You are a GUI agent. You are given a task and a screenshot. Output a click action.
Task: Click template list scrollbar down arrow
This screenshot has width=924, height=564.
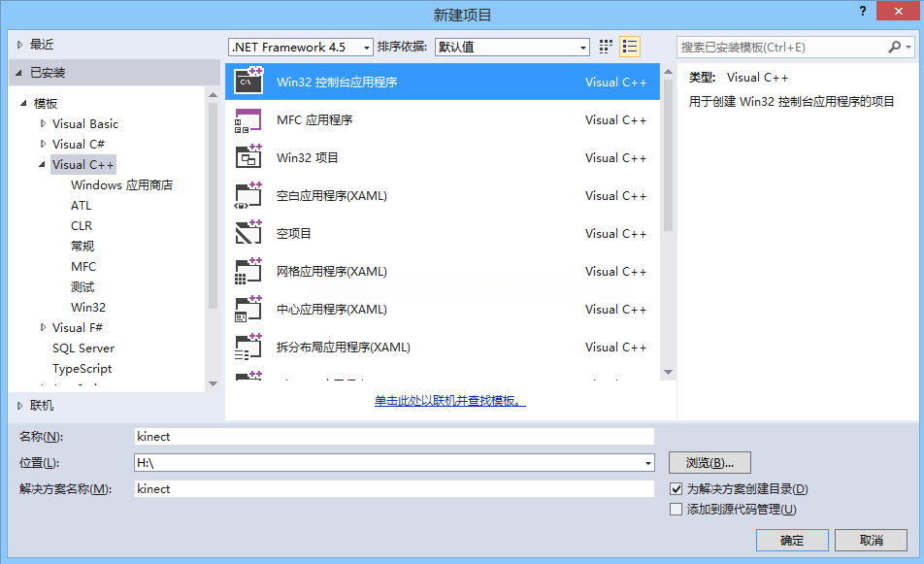click(x=668, y=372)
